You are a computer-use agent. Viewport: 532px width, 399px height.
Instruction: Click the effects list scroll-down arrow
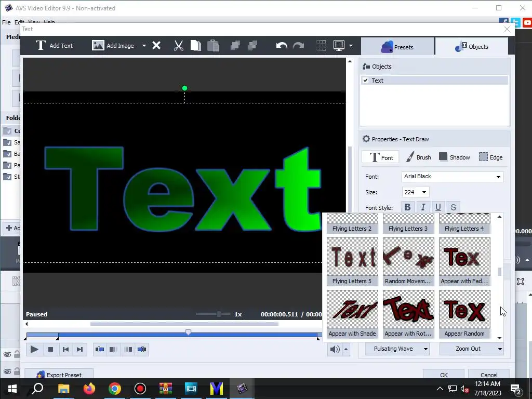(x=499, y=338)
